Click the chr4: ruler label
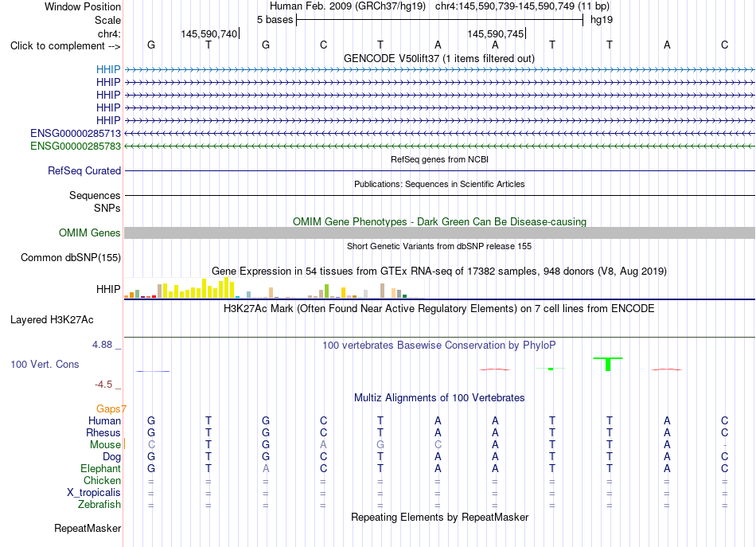The width and height of the screenshot is (756, 547). (x=110, y=33)
